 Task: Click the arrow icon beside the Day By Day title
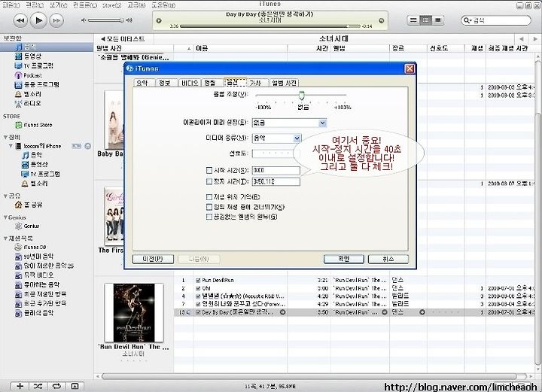pos(283,312)
